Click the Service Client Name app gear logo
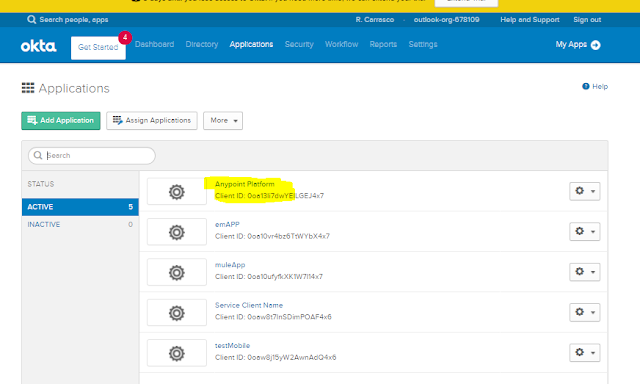Image resolution: width=640 pixels, height=384 pixels. click(177, 313)
